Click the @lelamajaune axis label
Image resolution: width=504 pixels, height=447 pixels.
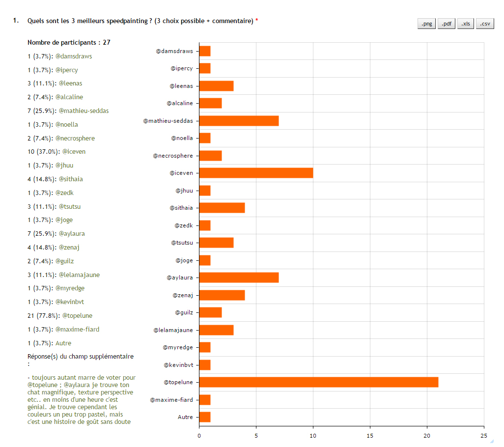click(173, 330)
